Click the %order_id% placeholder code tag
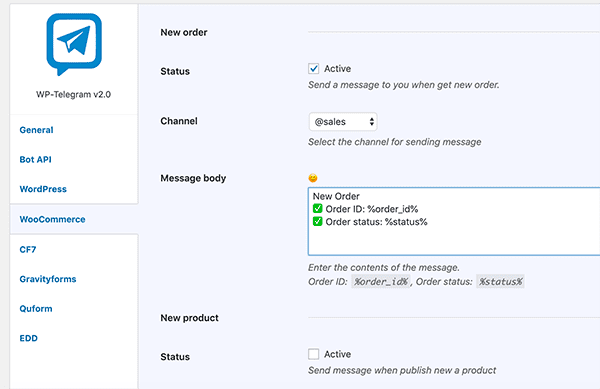The width and height of the screenshot is (600, 389). tap(381, 282)
